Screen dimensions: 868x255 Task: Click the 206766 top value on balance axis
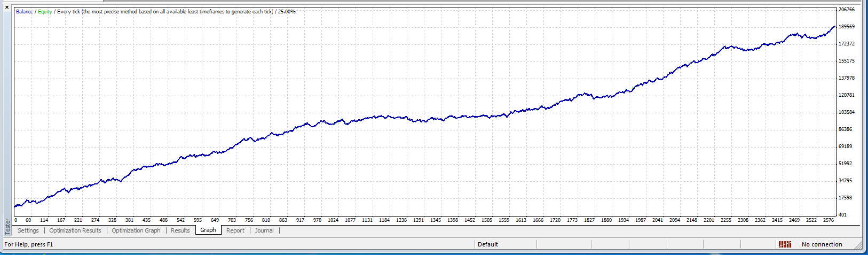(x=847, y=10)
